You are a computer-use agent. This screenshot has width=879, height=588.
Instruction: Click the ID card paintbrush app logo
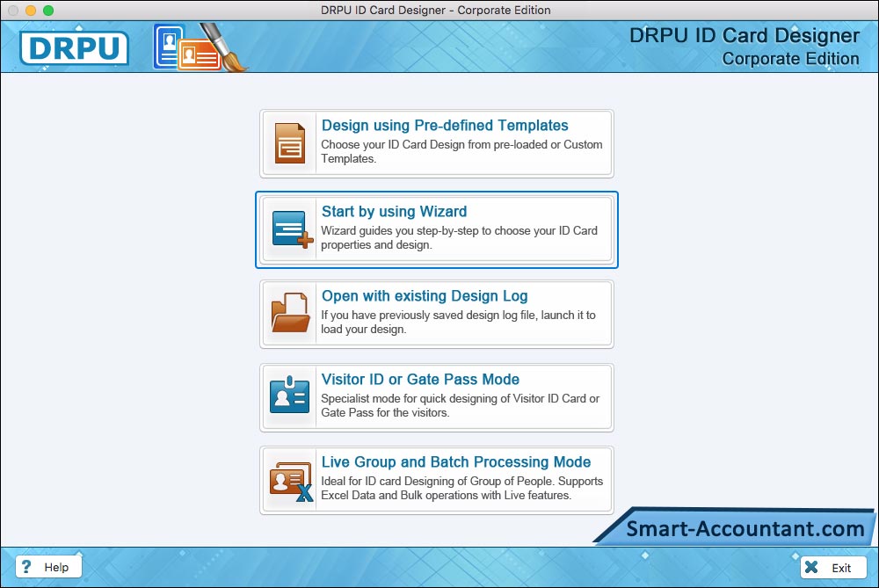[200, 47]
